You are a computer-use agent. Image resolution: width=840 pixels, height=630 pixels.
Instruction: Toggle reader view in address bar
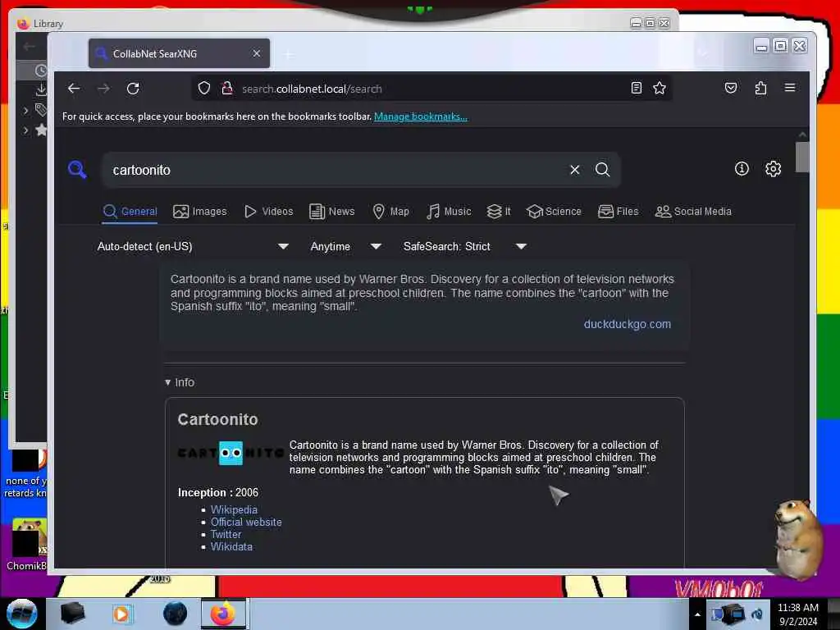[636, 88]
